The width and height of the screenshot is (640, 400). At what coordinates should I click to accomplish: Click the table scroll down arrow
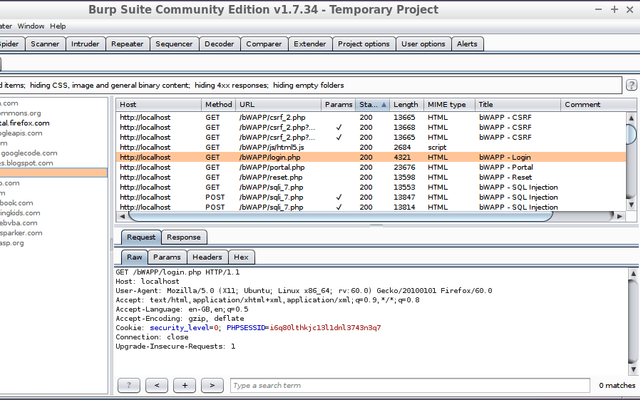pyautogui.click(x=631, y=204)
